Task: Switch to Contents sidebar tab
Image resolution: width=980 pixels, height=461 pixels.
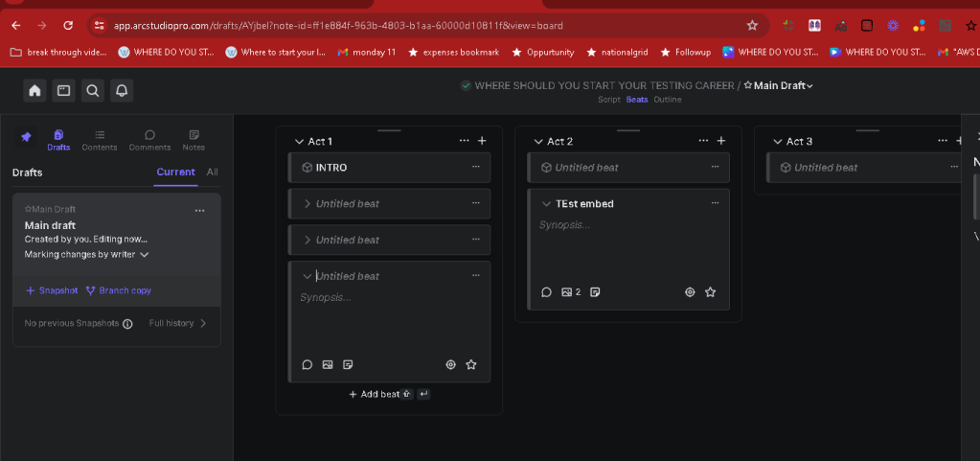Action: pyautogui.click(x=100, y=140)
